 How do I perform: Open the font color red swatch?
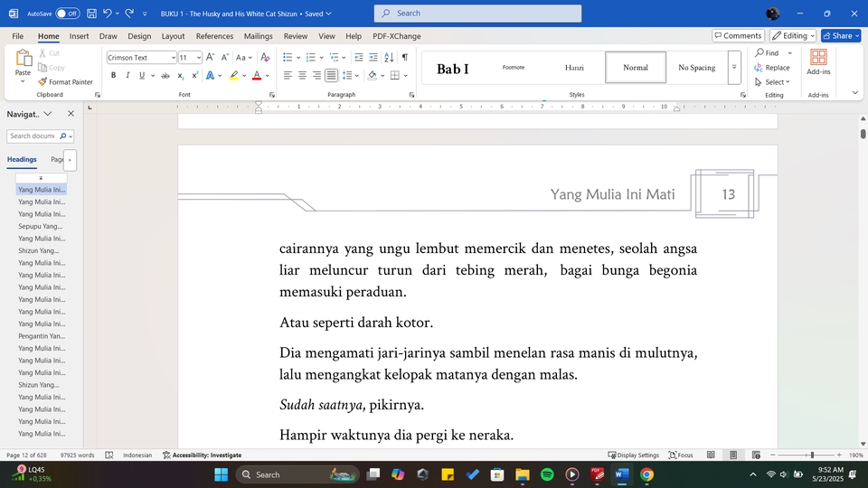point(256,75)
